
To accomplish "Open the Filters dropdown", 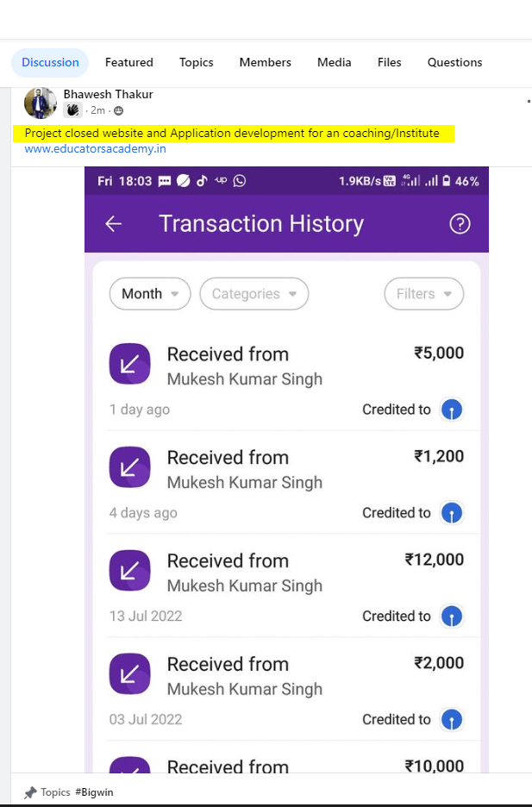I will pyautogui.click(x=423, y=293).
